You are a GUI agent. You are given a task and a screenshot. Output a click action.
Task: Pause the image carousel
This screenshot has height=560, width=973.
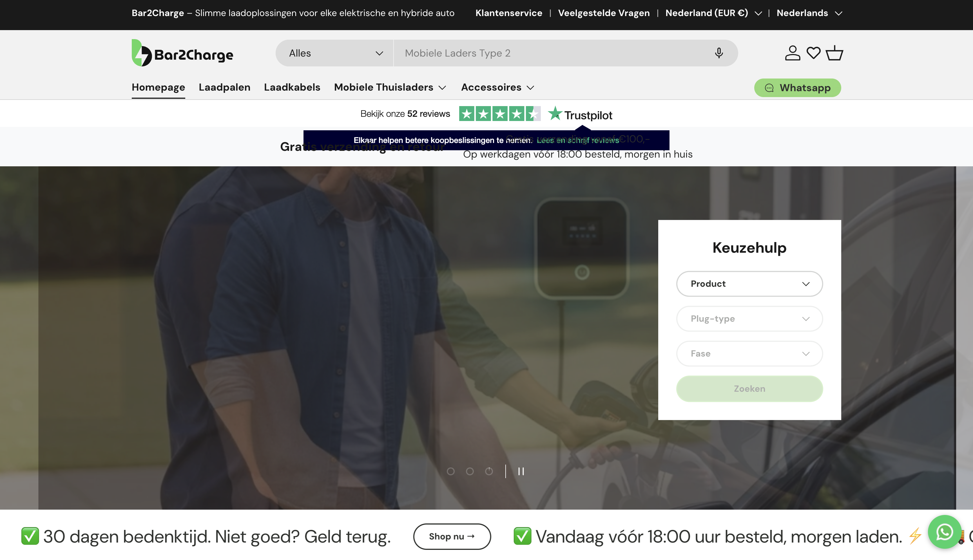(x=521, y=471)
